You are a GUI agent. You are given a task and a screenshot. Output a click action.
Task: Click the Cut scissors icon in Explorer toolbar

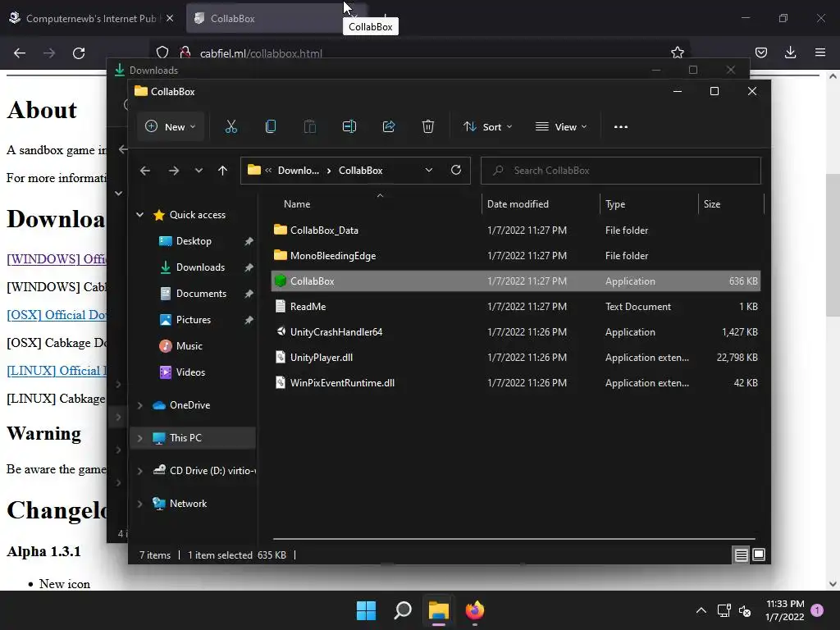coord(231,127)
